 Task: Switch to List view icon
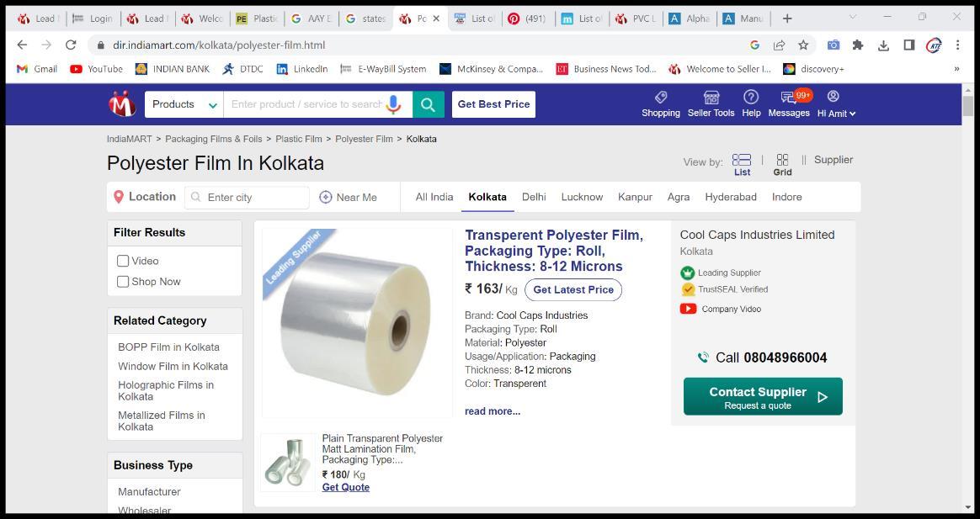742,160
